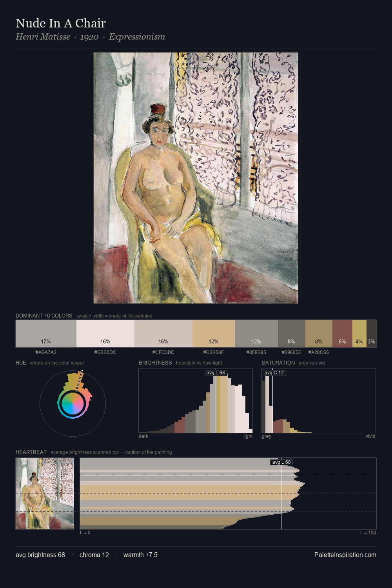Screen dimensions: 392x588
Task: Click hex code label '#ABA7A2'
Action: [x=46, y=352]
